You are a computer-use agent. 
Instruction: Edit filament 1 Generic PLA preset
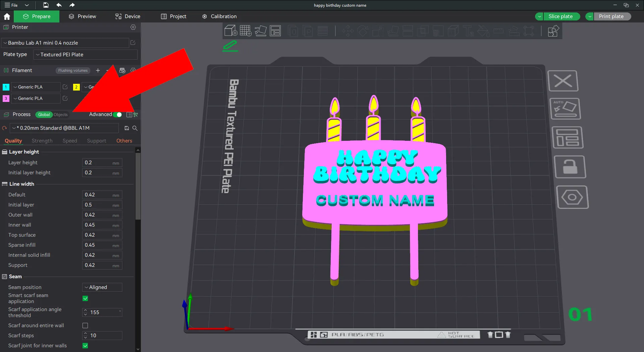(x=65, y=87)
